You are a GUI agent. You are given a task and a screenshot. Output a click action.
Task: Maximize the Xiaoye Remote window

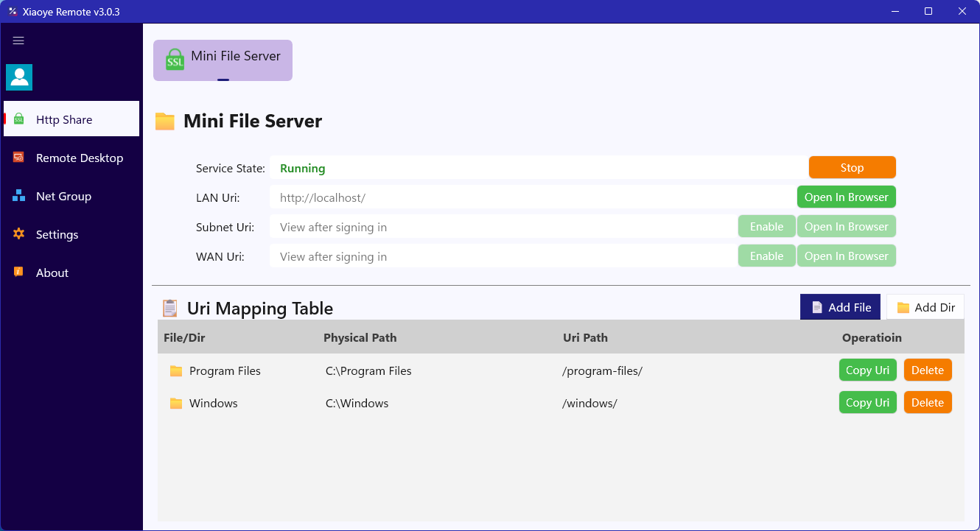coord(928,11)
